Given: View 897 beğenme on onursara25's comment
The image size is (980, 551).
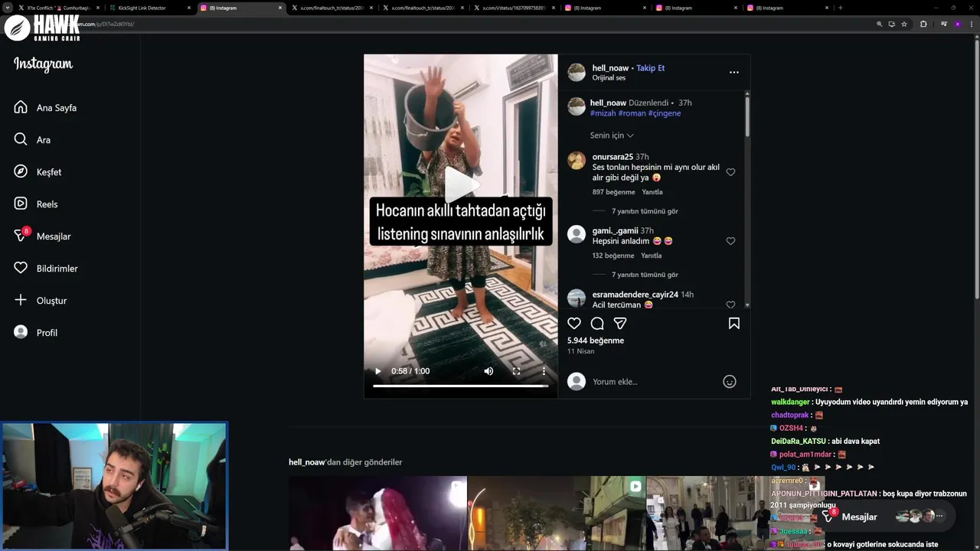Looking at the screenshot, I should click(x=613, y=192).
